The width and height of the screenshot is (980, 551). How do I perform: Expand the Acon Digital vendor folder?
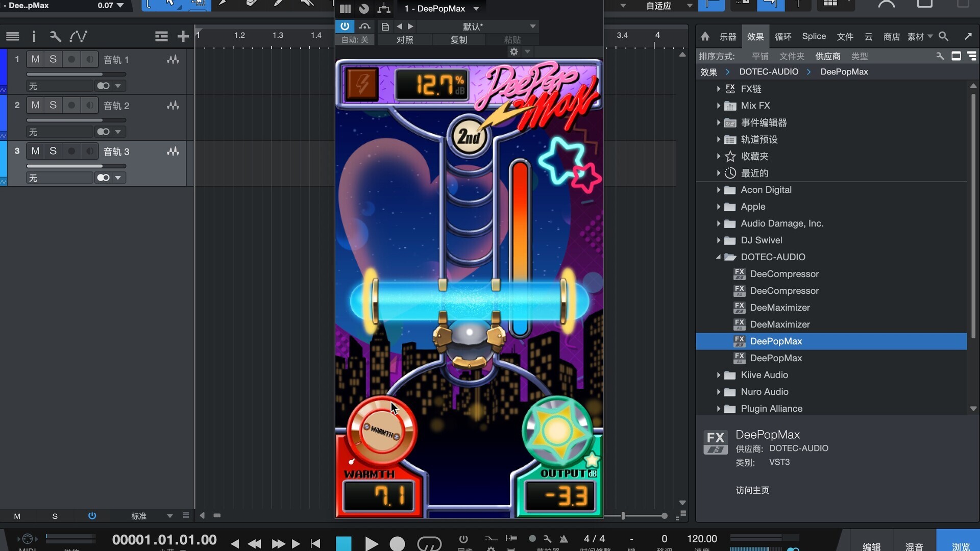point(718,190)
